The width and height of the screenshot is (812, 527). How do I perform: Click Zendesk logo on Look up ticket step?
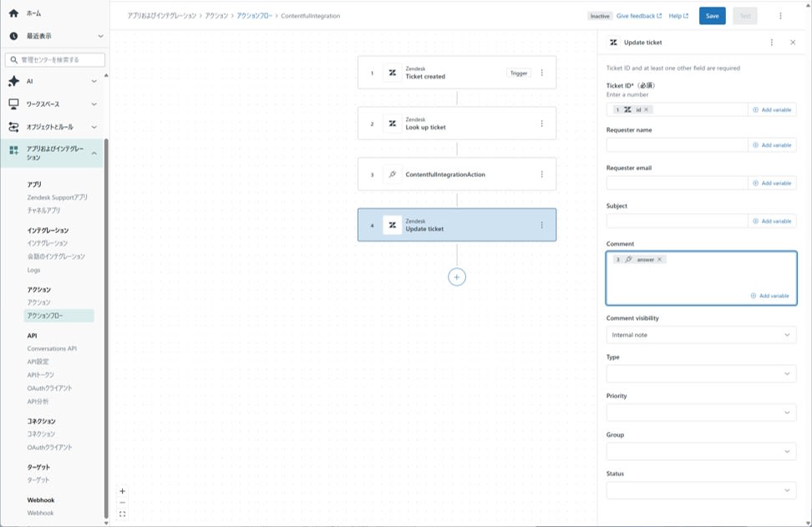[393, 124]
